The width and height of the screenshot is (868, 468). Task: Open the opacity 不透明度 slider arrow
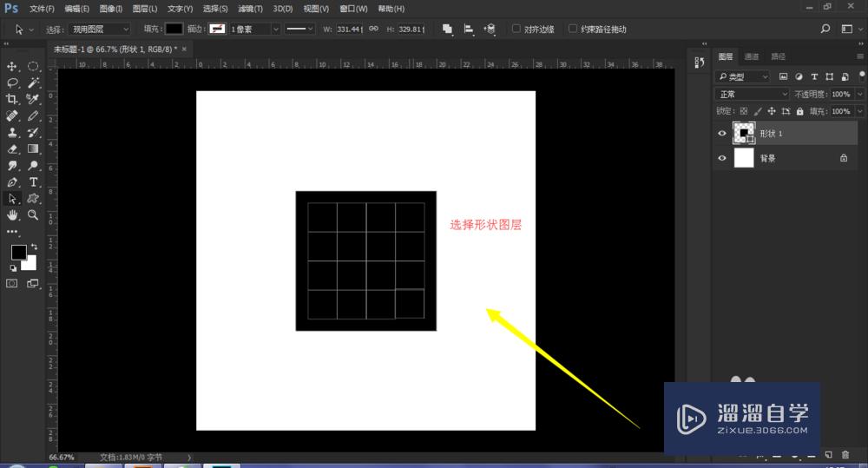(859, 94)
